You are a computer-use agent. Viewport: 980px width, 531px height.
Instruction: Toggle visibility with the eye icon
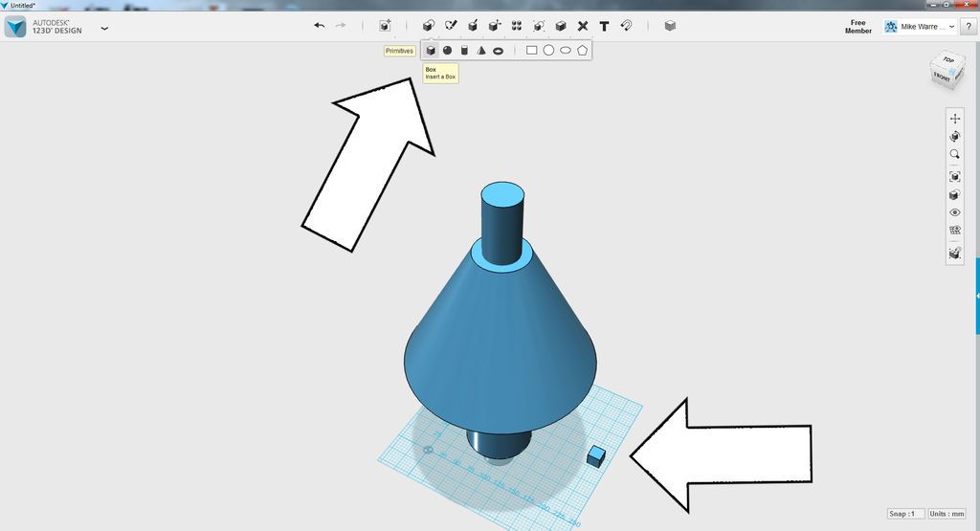click(x=954, y=212)
